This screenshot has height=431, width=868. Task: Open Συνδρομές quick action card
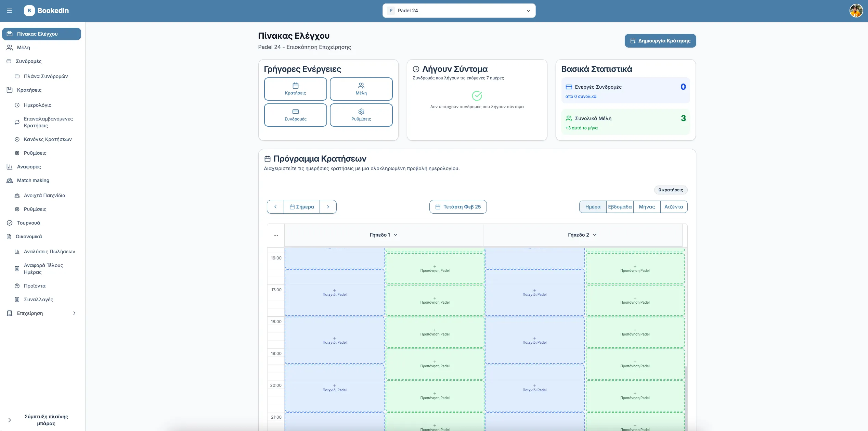coord(295,115)
